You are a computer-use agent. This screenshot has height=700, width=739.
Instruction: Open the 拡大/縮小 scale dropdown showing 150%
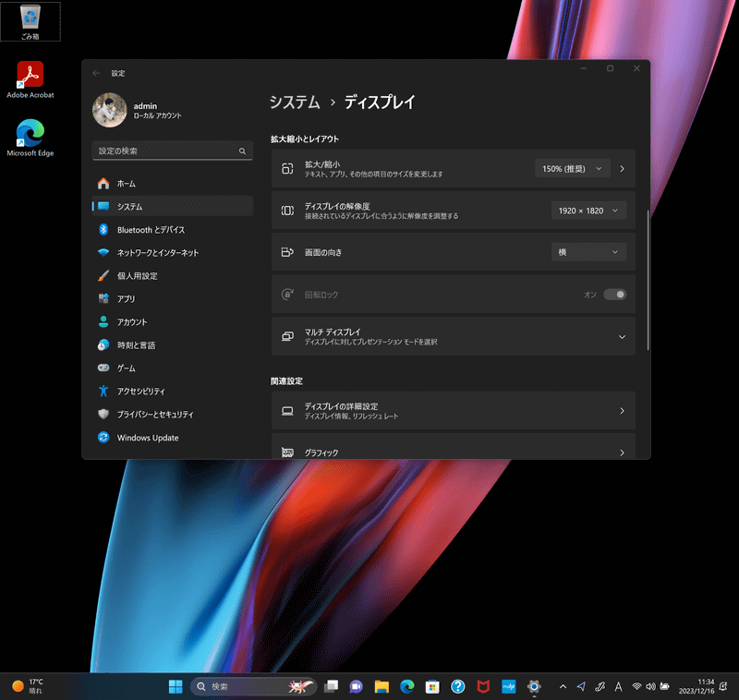[570, 168]
